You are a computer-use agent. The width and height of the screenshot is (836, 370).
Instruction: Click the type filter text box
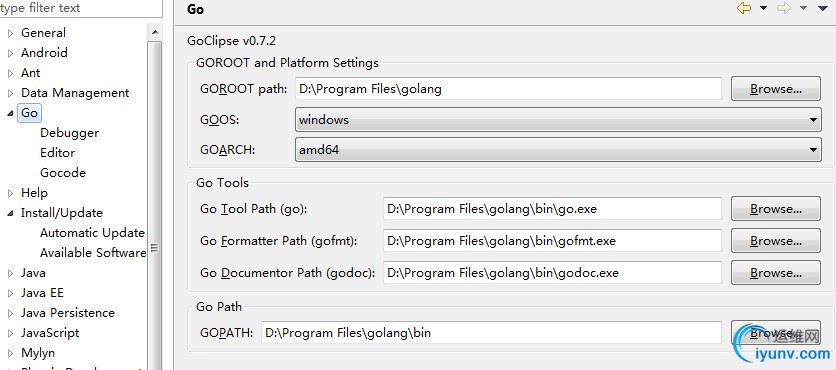tap(80, 8)
